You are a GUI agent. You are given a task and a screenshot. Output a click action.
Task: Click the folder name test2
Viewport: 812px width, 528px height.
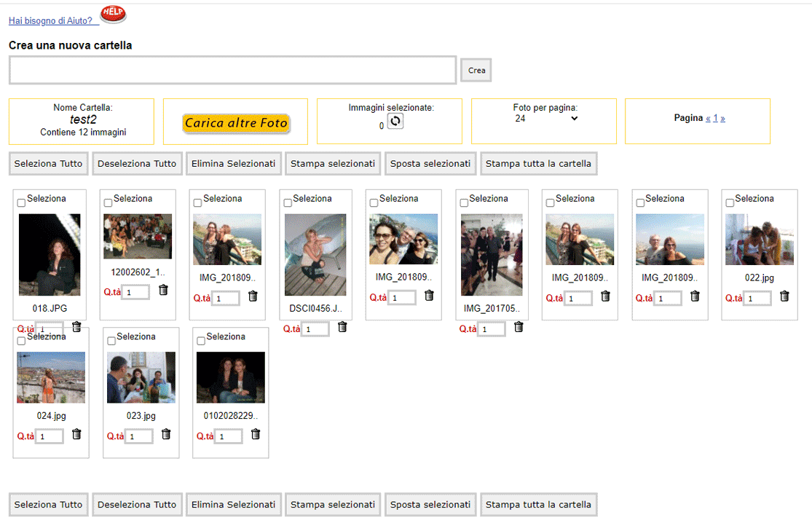[x=83, y=119]
